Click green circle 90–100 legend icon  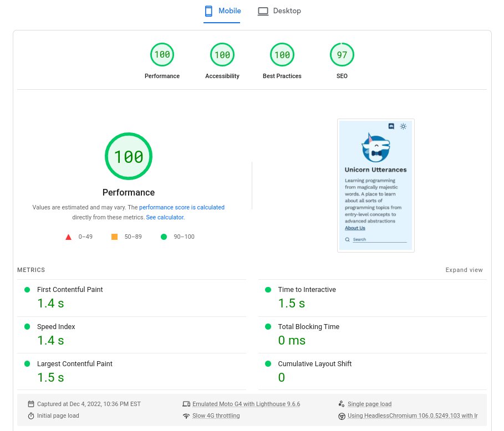click(x=164, y=237)
